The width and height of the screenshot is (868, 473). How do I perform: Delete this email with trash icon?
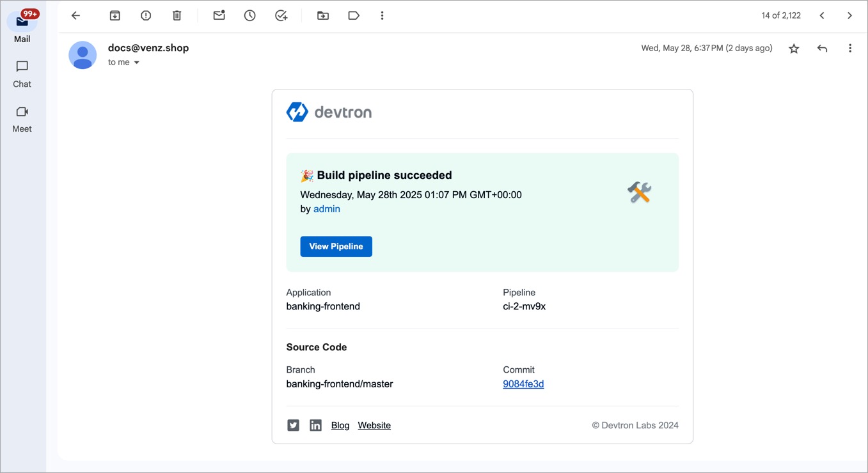pyautogui.click(x=177, y=16)
